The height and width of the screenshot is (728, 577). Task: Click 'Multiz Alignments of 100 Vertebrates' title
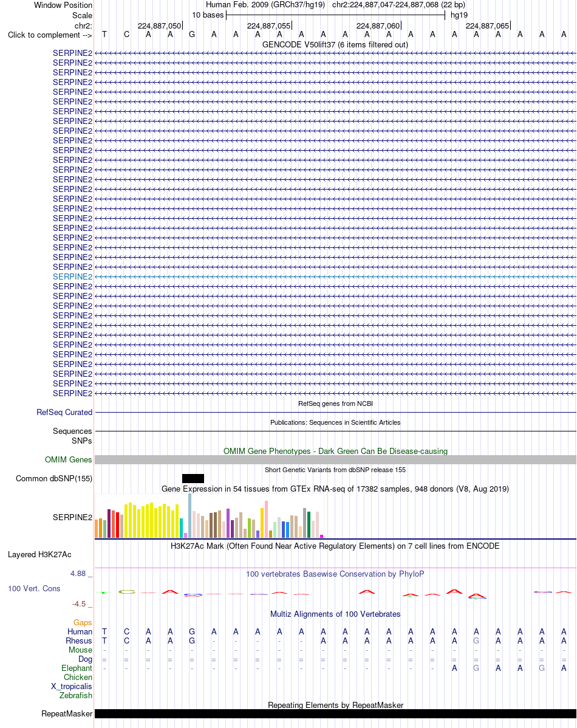(335, 614)
